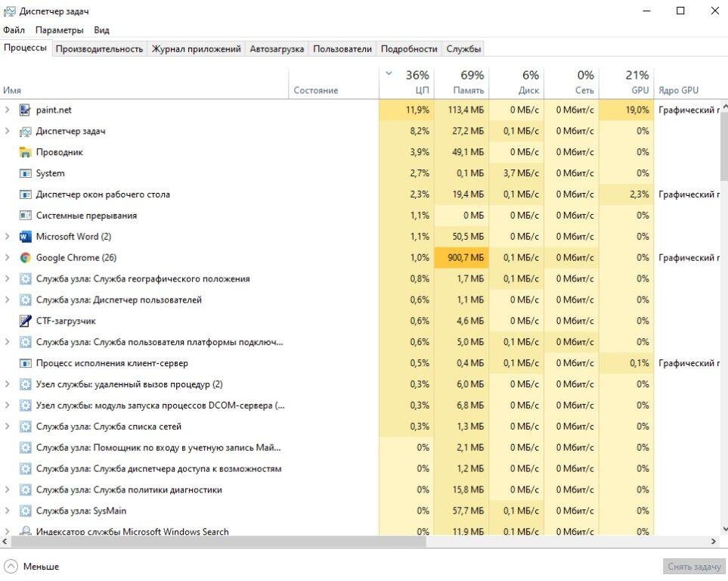Sort by the Сеть column header
Image resolution: width=728 pixels, height=581 pixels.
coord(571,82)
